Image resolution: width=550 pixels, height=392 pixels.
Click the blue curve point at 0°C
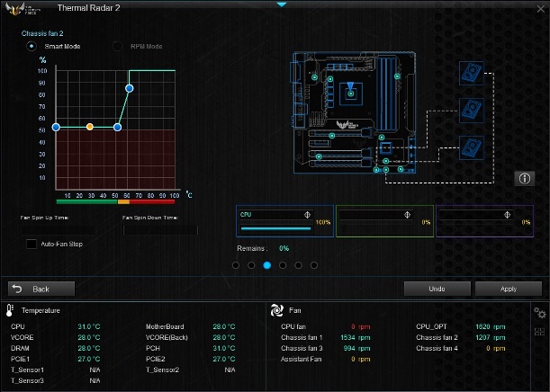click(x=56, y=127)
